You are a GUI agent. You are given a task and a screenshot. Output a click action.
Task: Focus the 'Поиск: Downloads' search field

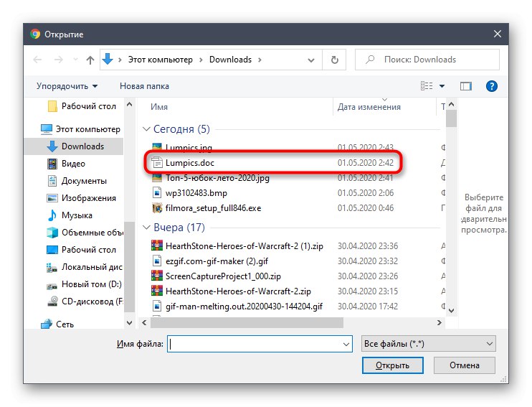[427, 60]
